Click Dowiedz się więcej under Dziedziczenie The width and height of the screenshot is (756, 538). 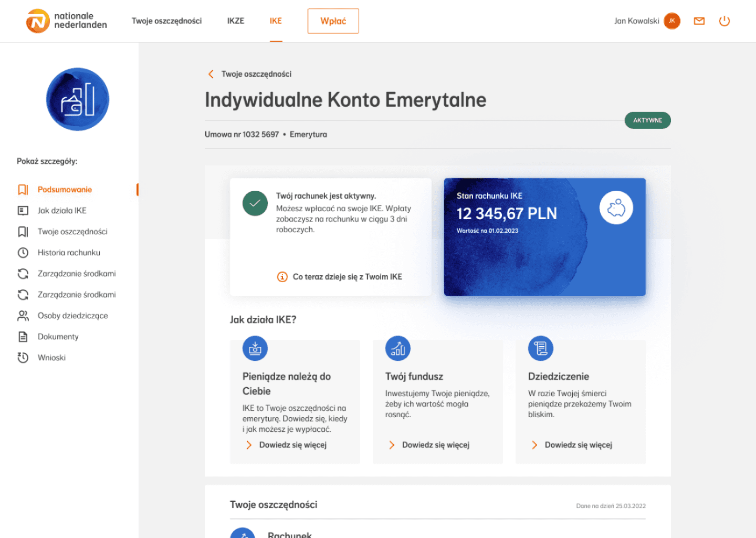click(579, 445)
